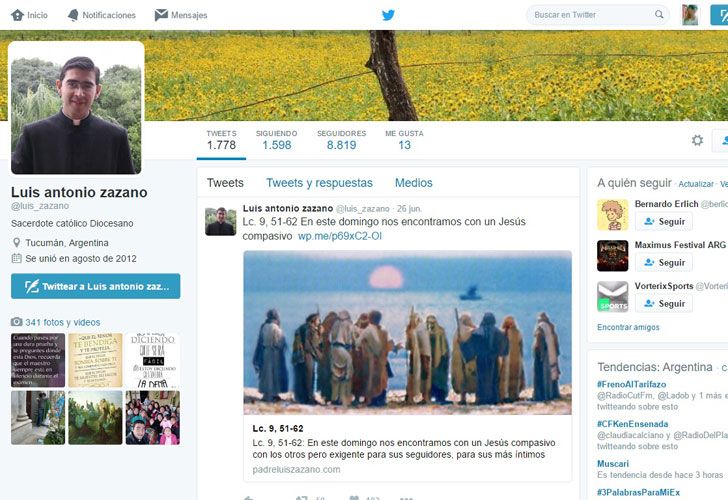Follow Maximus Festival ARG with Seguir
The width and height of the screenshot is (728, 500).
click(663, 262)
